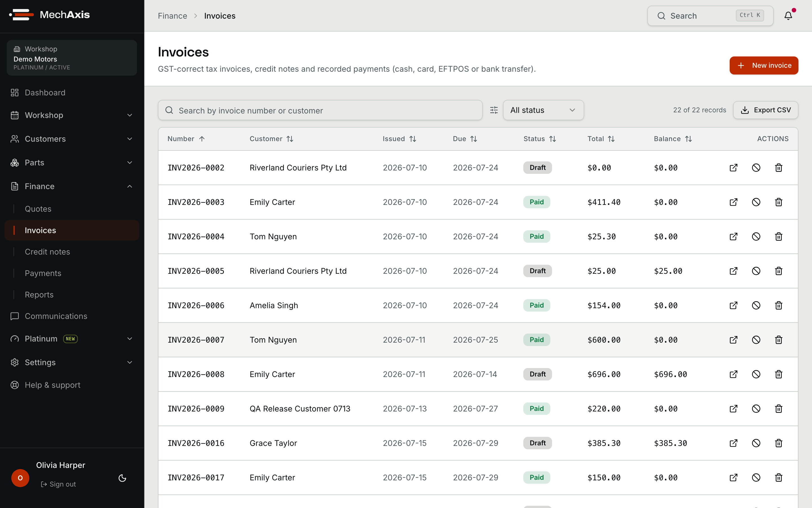
Task: Void invoice INV2026-0003
Action: tap(756, 202)
